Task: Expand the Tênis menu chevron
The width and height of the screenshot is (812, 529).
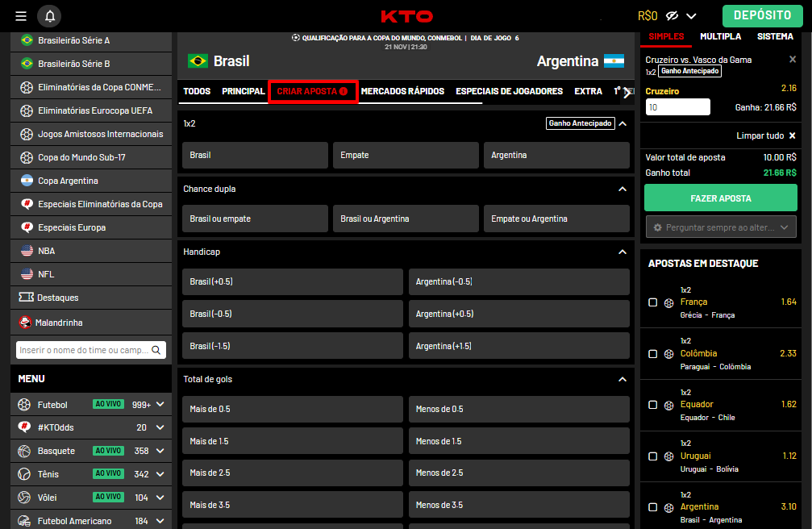Action: tap(160, 474)
